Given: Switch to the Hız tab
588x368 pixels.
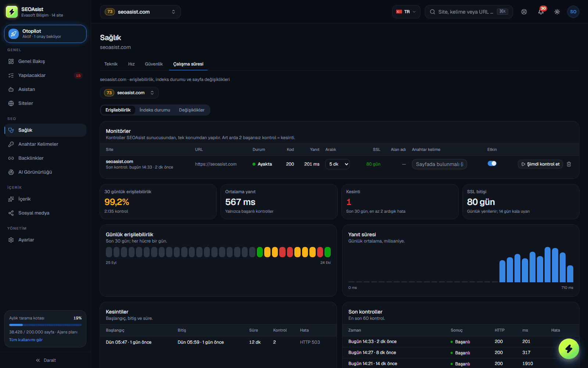Looking at the screenshot, I should point(131,64).
